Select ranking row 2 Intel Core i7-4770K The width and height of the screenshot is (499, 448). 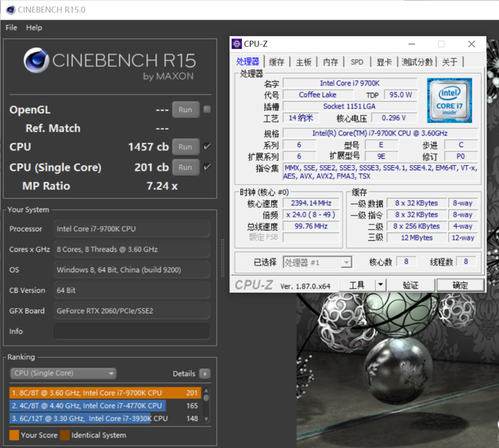click(x=105, y=406)
